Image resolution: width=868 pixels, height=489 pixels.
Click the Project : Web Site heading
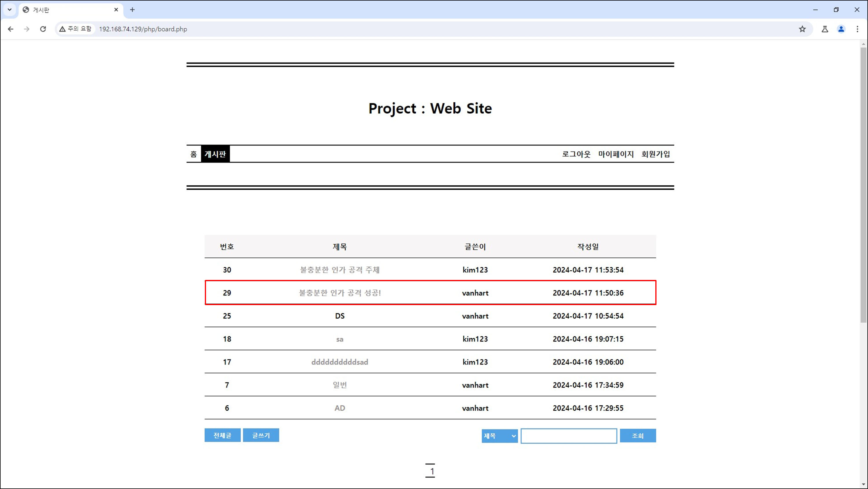click(x=430, y=109)
